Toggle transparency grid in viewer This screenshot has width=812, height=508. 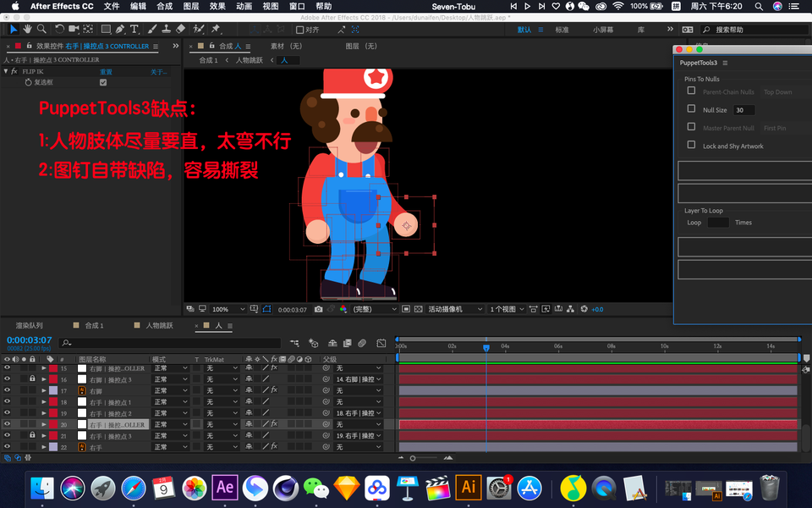[x=419, y=309]
